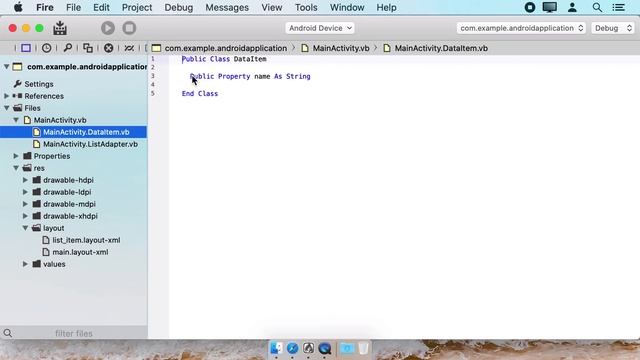Click the screen recording stop menu bar icon
This screenshot has width=640, height=360.
point(530,7)
